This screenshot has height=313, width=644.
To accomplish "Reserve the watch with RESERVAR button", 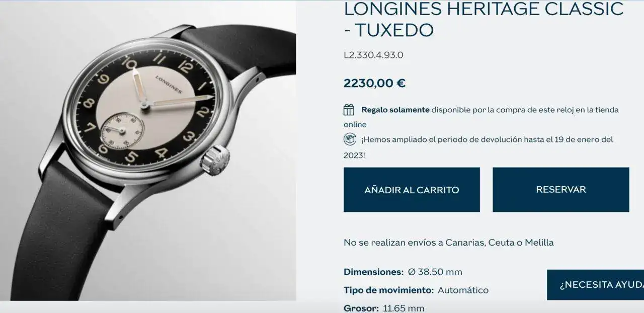I will tap(561, 190).
